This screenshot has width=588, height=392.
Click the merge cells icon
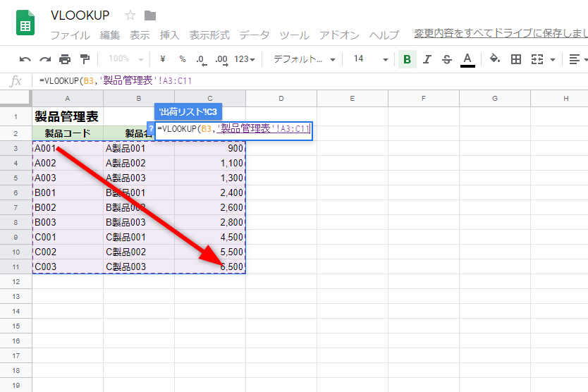pos(537,59)
